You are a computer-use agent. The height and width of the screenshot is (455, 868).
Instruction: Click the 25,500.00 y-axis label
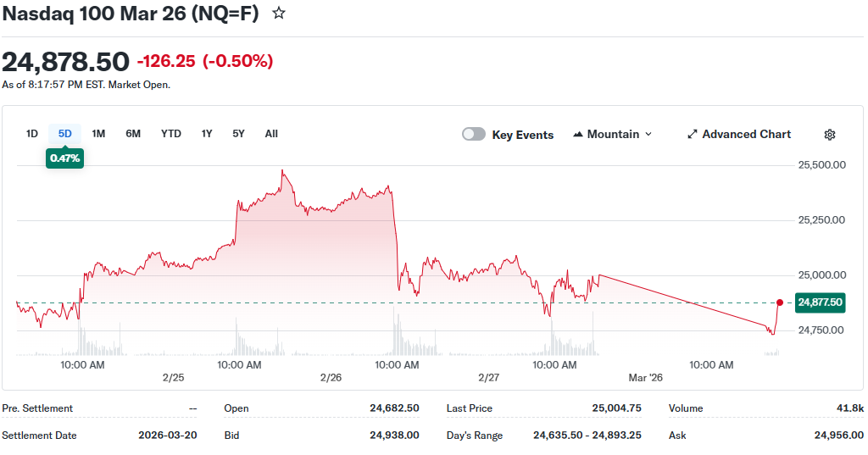[x=821, y=165]
